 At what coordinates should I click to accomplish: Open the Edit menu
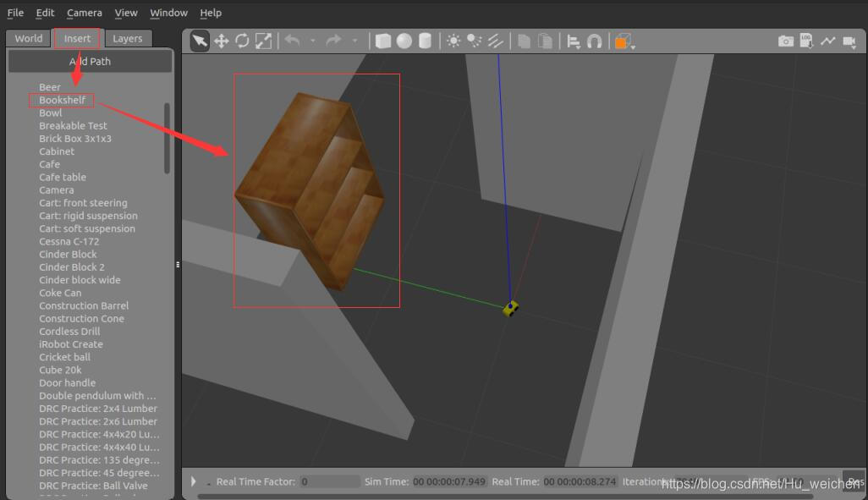[45, 12]
